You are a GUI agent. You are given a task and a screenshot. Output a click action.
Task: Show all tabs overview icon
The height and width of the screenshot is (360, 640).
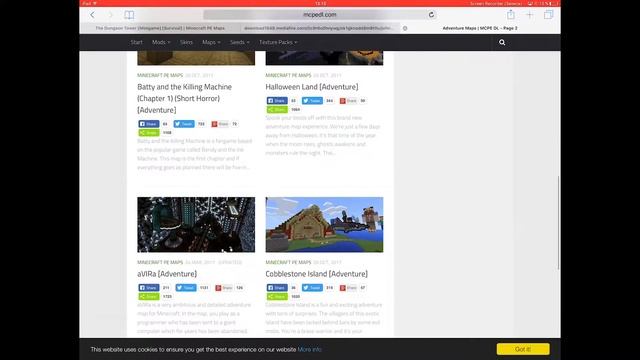548,15
